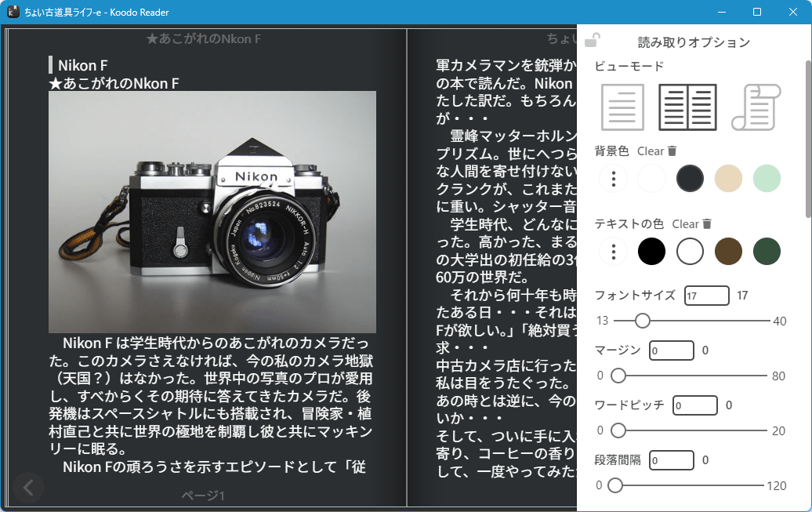Choose dark gray background color swatch
This screenshot has height=512, width=812.
pos(690,179)
